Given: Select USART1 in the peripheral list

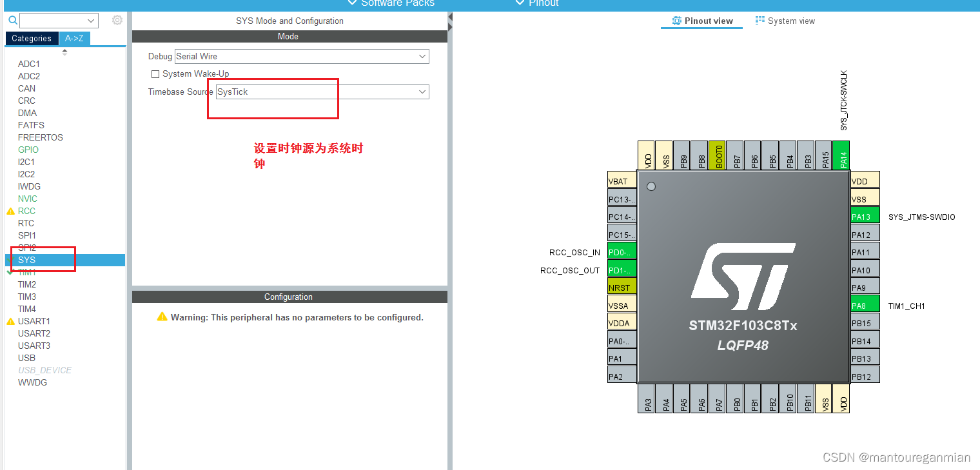Looking at the screenshot, I should [34, 321].
